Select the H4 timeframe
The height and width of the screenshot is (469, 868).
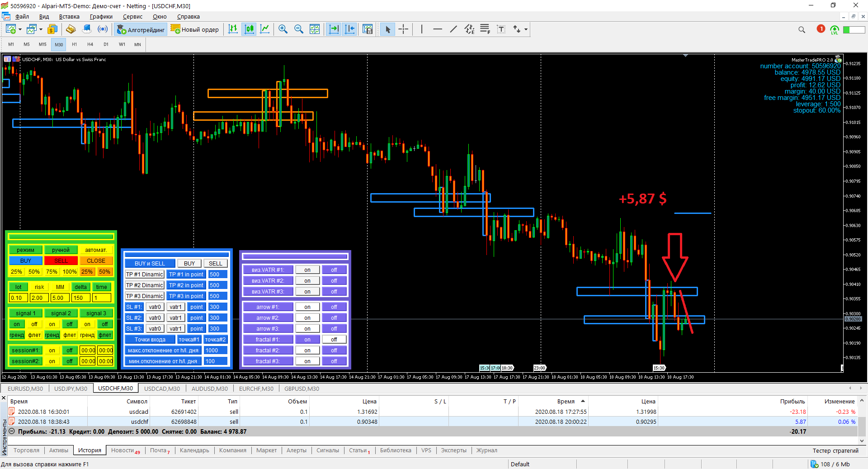90,44
